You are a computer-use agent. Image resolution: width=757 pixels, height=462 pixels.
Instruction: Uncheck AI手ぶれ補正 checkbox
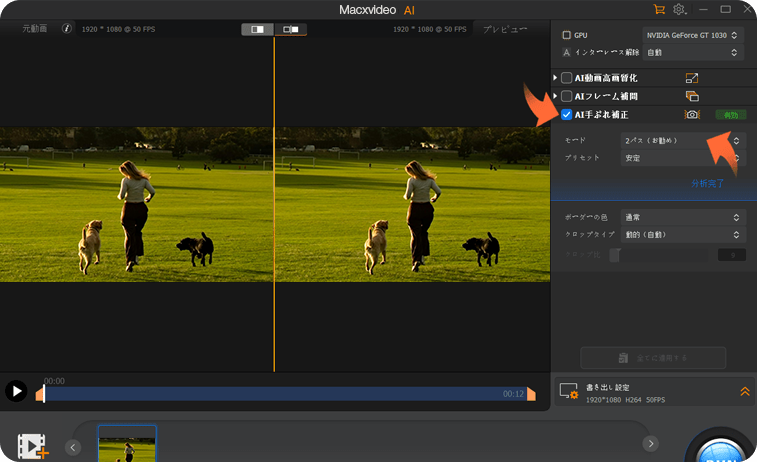[x=566, y=114]
